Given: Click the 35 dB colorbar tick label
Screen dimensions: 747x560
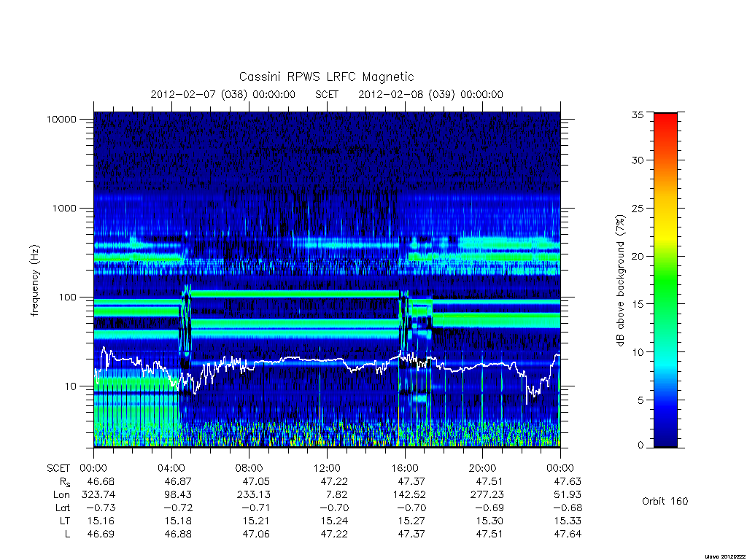Looking at the screenshot, I should (x=637, y=114).
